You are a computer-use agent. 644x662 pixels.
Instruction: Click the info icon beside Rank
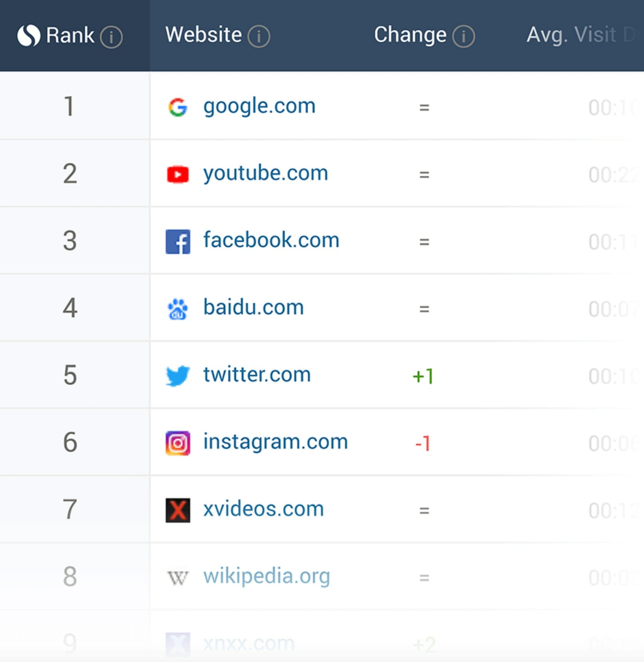[x=111, y=37]
